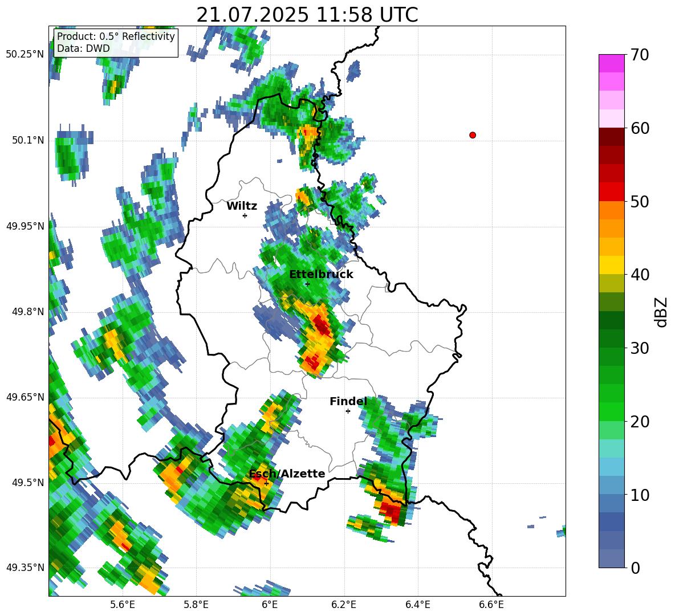Click the 49.95°N latitude label
The width and height of the screenshot is (675, 616).
click(x=25, y=226)
